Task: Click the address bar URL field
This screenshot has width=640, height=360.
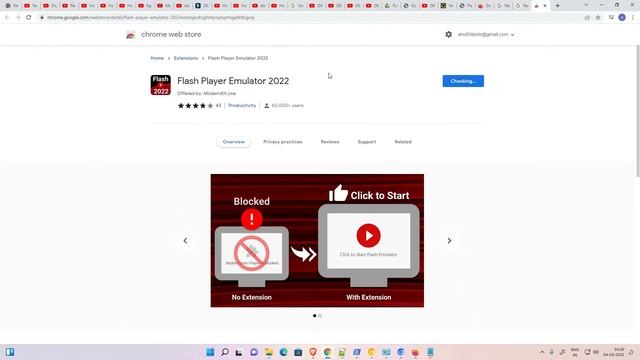Action: pos(310,18)
